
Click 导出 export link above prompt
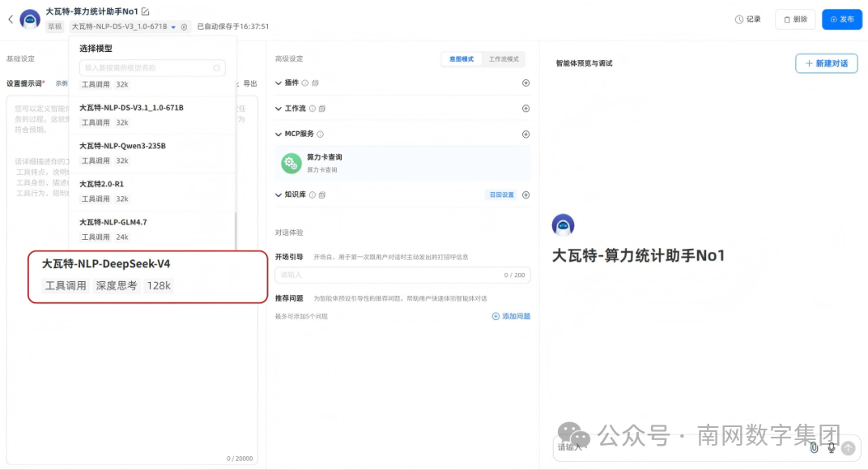[x=250, y=83]
